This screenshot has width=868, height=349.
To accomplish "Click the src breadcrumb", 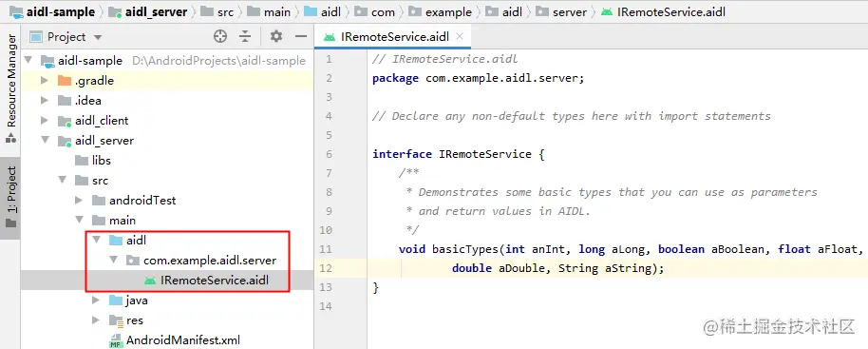I will pyautogui.click(x=225, y=11).
